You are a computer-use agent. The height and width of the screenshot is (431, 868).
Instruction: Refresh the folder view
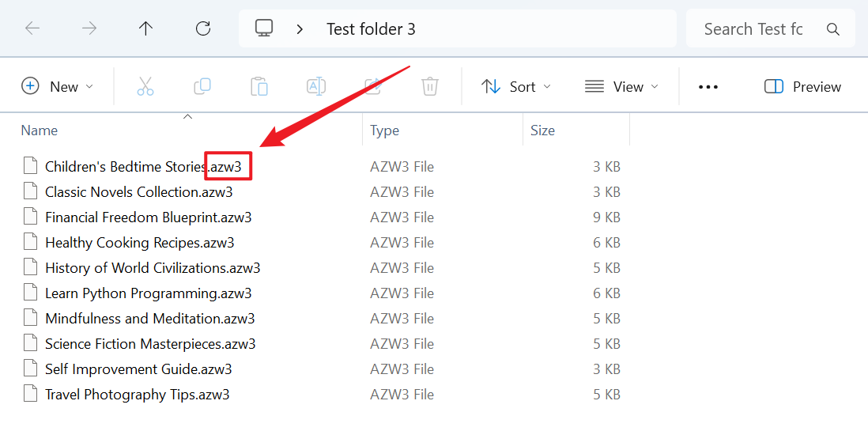point(203,29)
